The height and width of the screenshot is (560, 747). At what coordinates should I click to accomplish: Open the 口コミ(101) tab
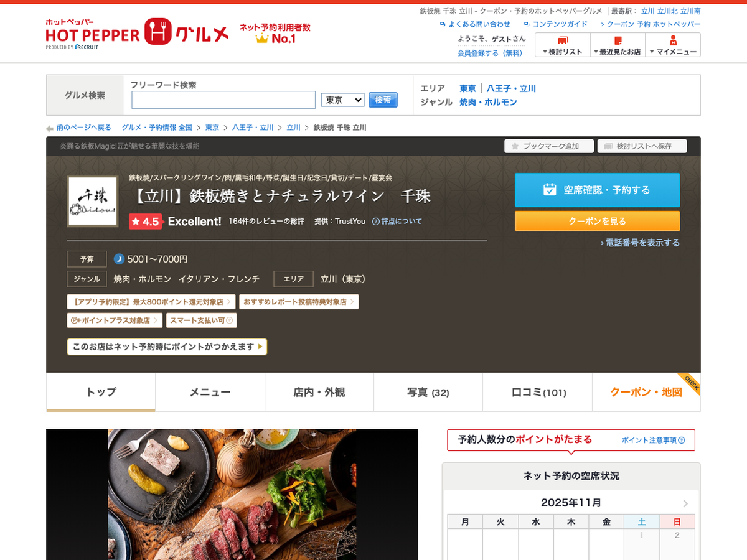(x=538, y=393)
